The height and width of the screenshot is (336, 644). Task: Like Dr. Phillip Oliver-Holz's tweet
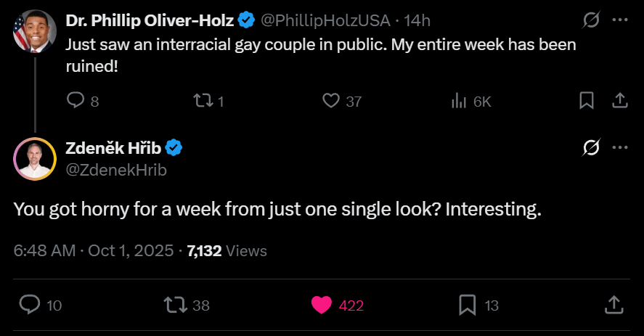(x=331, y=101)
